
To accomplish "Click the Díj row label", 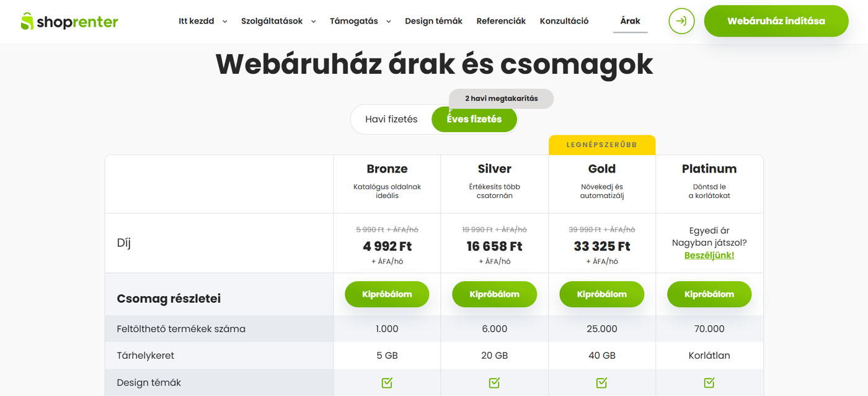I will tap(123, 243).
